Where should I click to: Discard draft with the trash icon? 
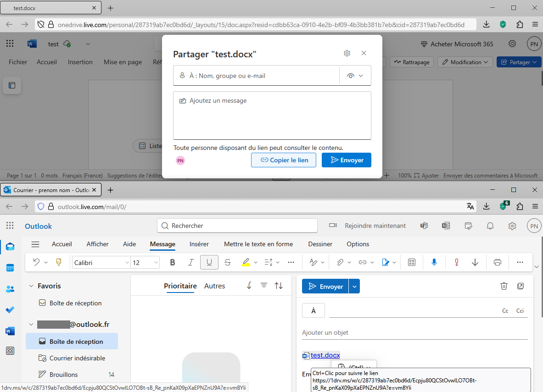point(504,286)
